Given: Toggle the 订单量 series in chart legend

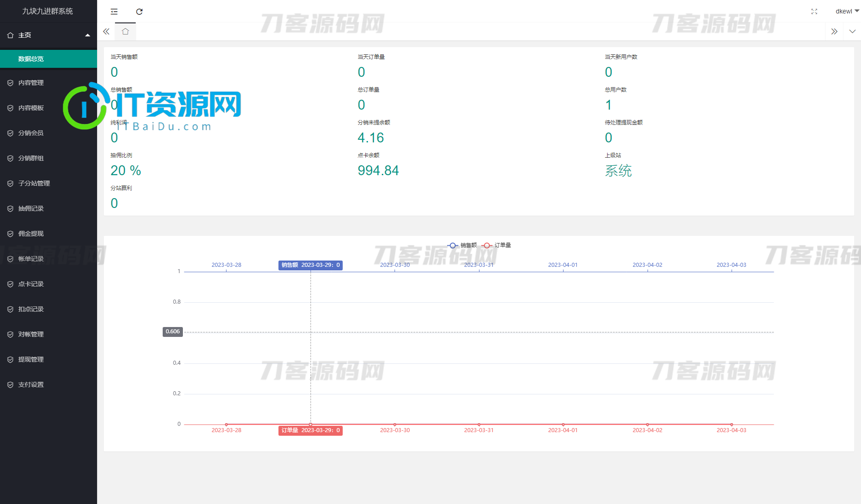Looking at the screenshot, I should tap(496, 245).
